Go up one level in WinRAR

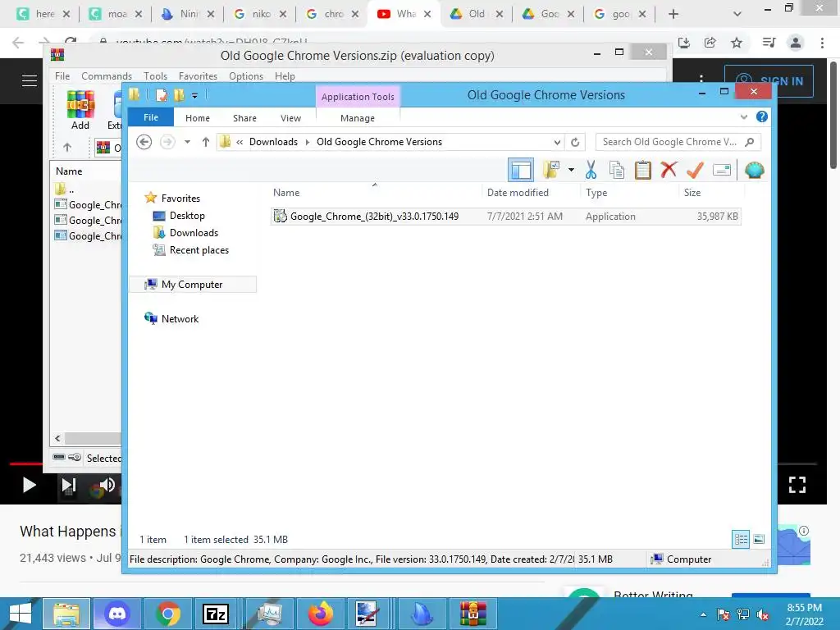tap(67, 147)
